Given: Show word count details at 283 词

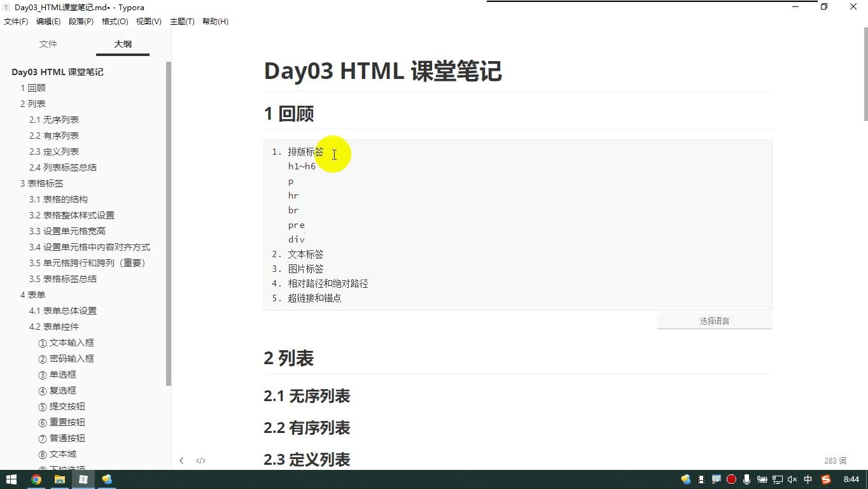Looking at the screenshot, I should pos(835,460).
